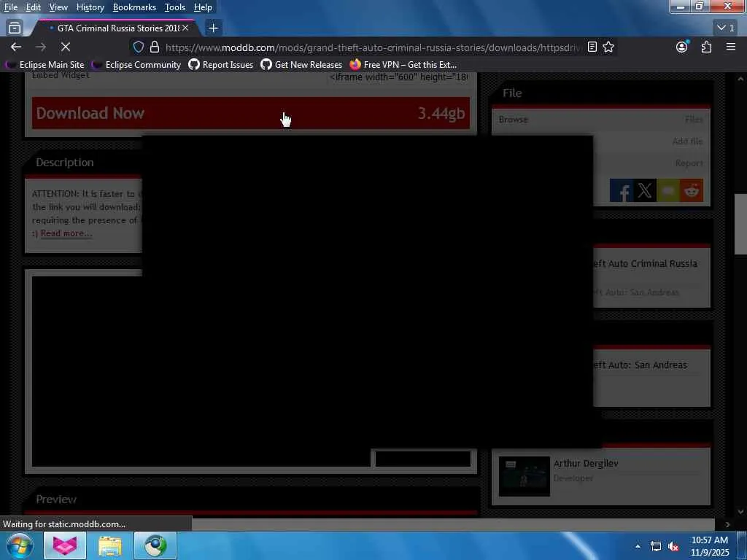Open the Windows Start menu
747x560 pixels.
[20, 545]
